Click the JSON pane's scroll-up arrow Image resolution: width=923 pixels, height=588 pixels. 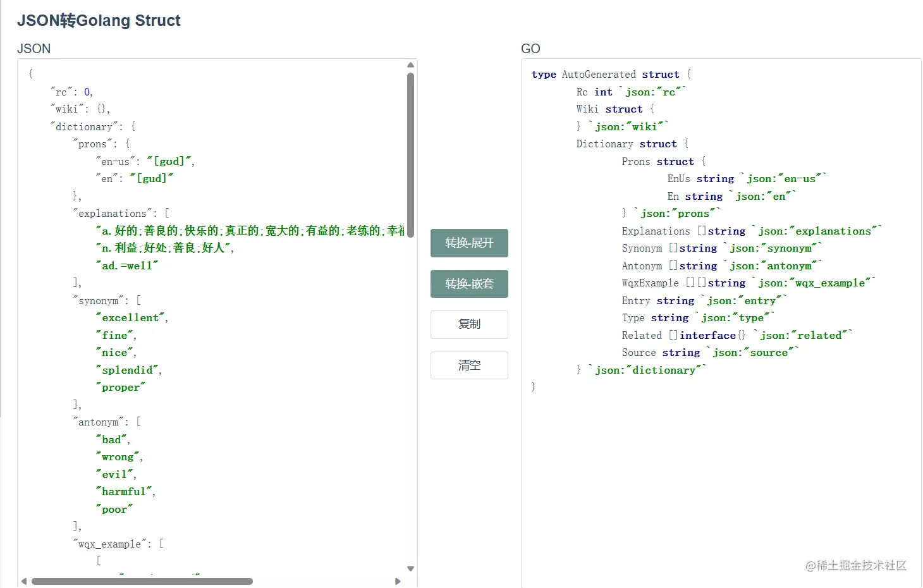pos(410,64)
